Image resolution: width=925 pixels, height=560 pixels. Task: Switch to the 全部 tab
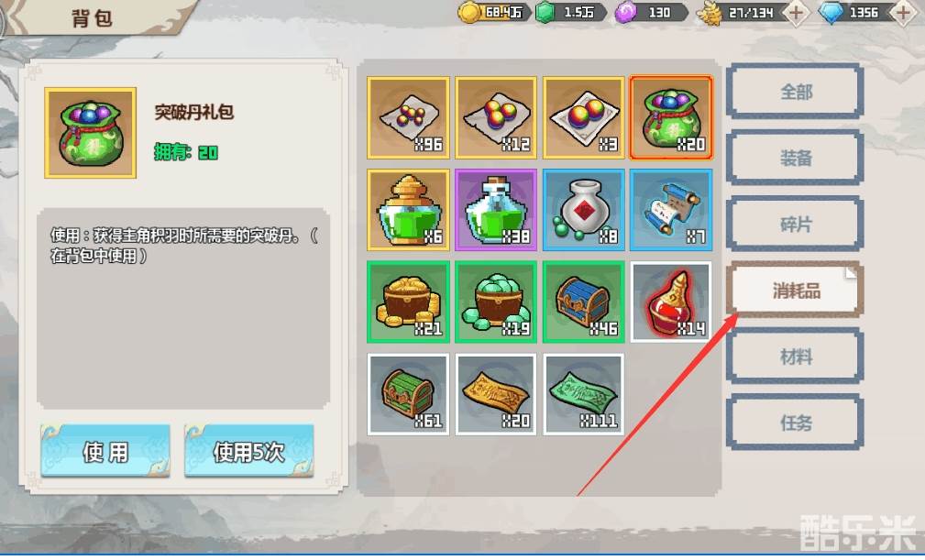tap(795, 92)
